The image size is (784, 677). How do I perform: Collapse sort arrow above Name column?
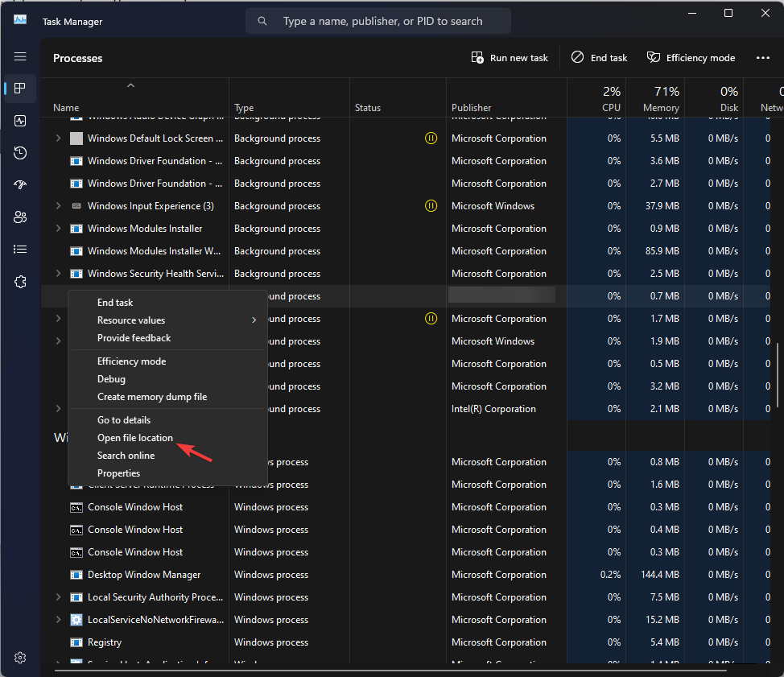[130, 85]
